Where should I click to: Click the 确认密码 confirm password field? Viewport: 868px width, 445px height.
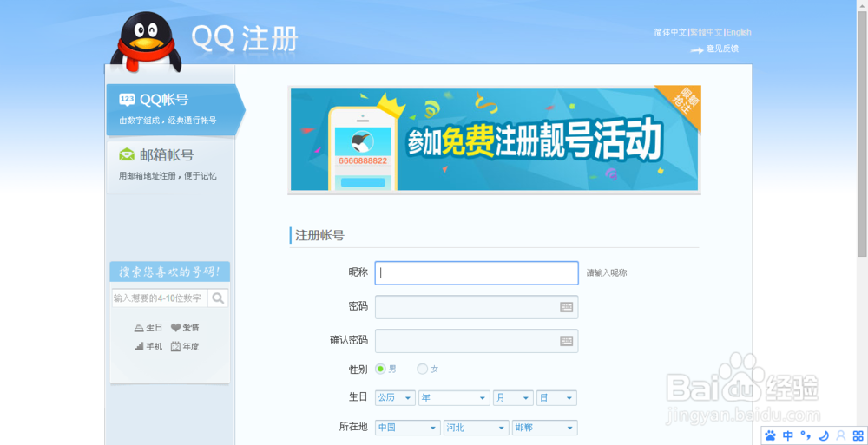[477, 341]
